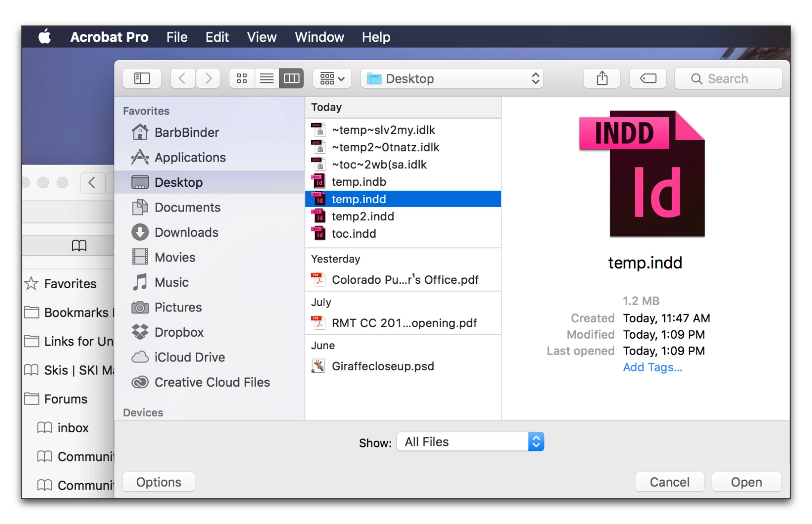Click the Open button
The image size is (812, 524).
tap(747, 482)
